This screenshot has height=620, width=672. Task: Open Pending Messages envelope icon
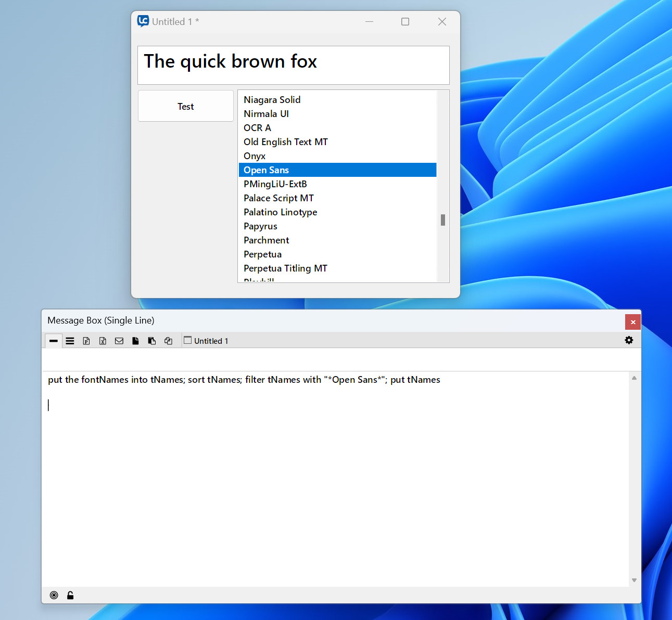click(x=119, y=341)
